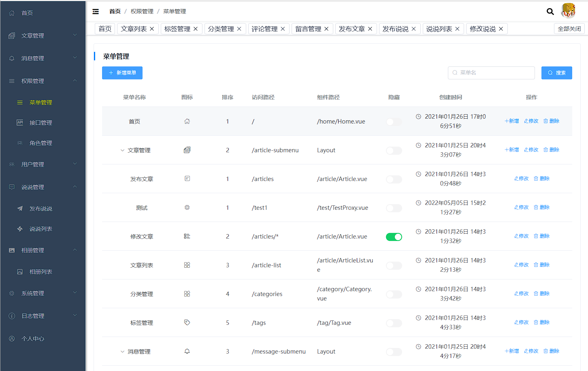
Task: Click the home icon in 首页 row
Action: (x=187, y=121)
